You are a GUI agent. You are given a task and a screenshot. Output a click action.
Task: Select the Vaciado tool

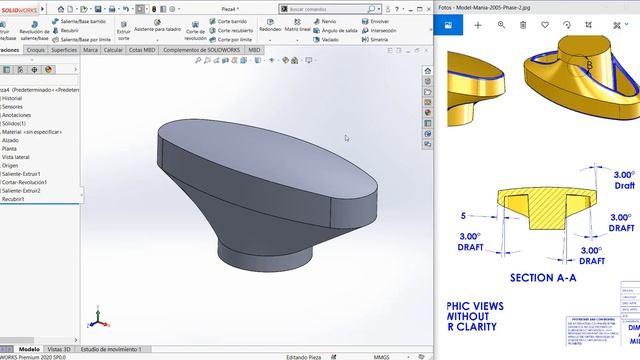pos(326,40)
